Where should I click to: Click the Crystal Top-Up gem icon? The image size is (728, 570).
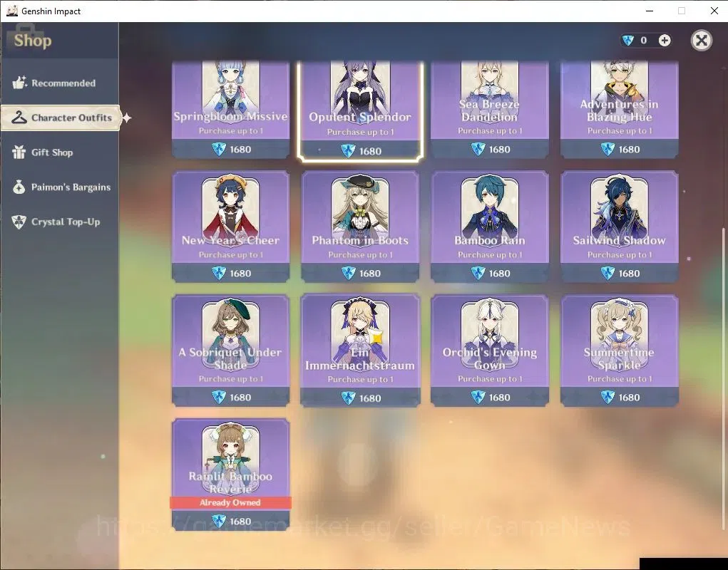click(x=19, y=222)
